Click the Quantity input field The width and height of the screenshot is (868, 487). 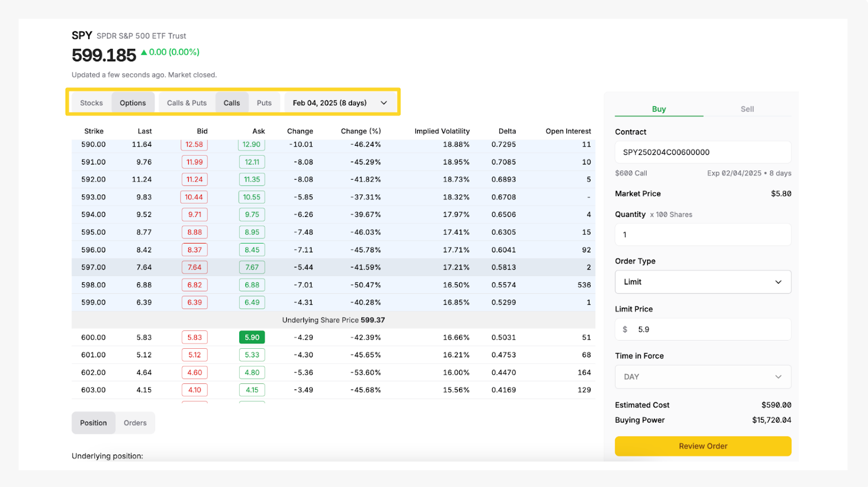pyautogui.click(x=703, y=235)
